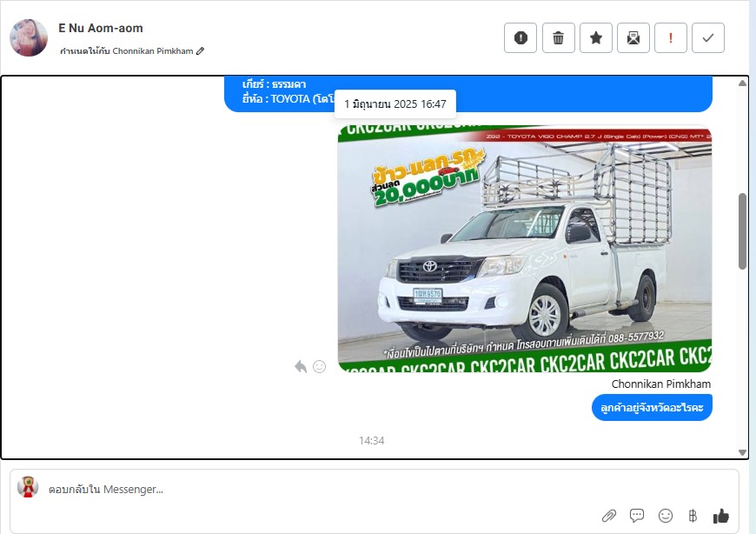Add emoji reaction to truck image
The height and width of the screenshot is (534, 756).
pyautogui.click(x=319, y=367)
